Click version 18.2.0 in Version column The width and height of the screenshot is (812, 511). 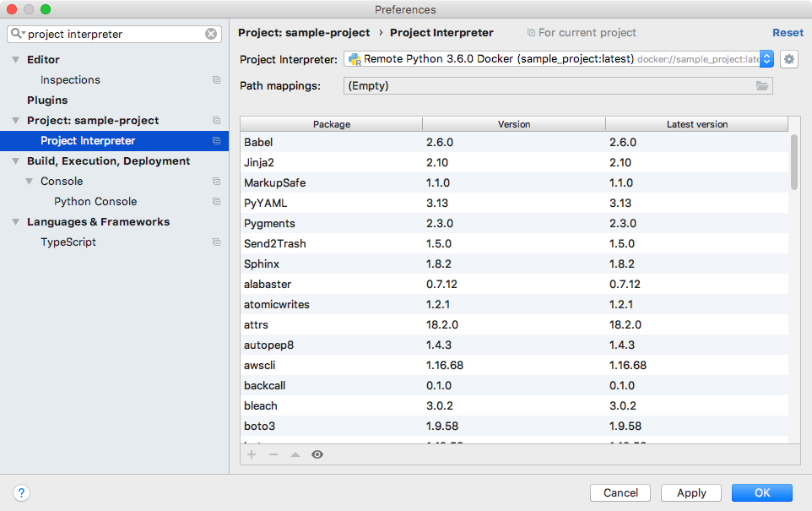[x=441, y=324]
